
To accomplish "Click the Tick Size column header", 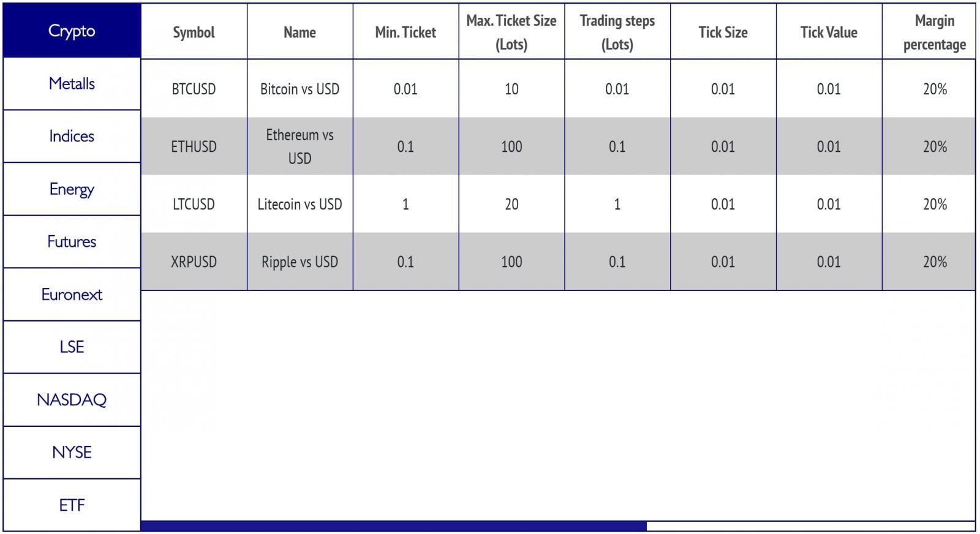I will [x=723, y=32].
